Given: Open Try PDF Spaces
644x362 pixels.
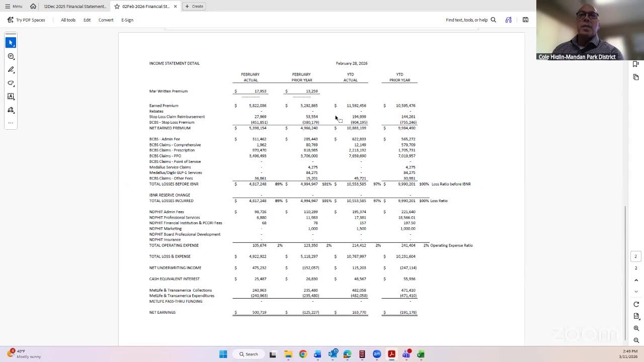Looking at the screenshot, I should pos(26,20).
